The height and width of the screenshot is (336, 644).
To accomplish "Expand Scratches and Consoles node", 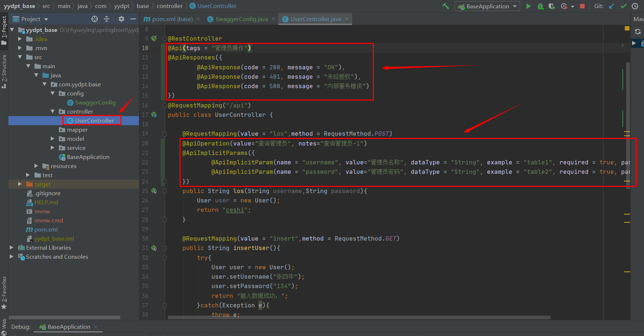I will 12,257.
